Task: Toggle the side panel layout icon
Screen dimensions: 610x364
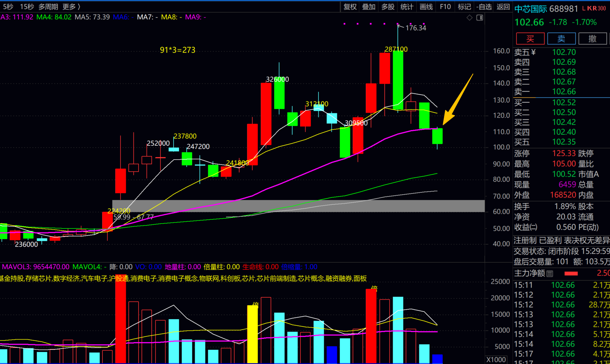Action: coord(480,17)
